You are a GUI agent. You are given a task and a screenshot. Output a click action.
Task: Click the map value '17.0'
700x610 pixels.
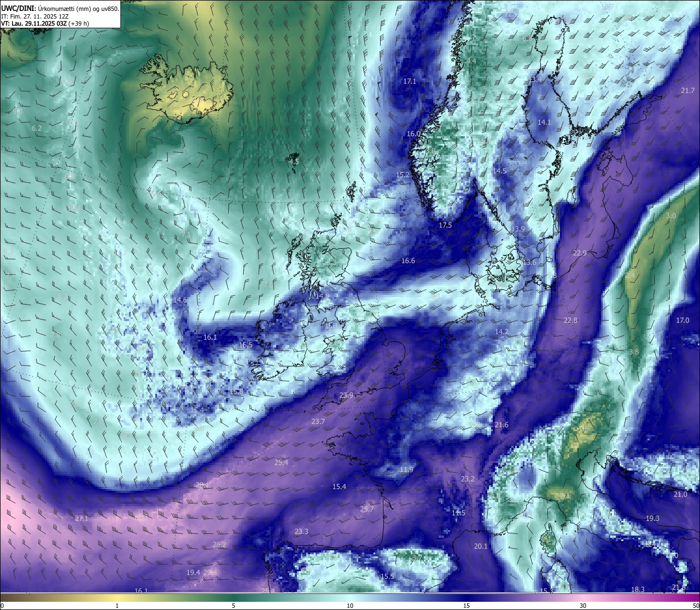[x=682, y=320]
